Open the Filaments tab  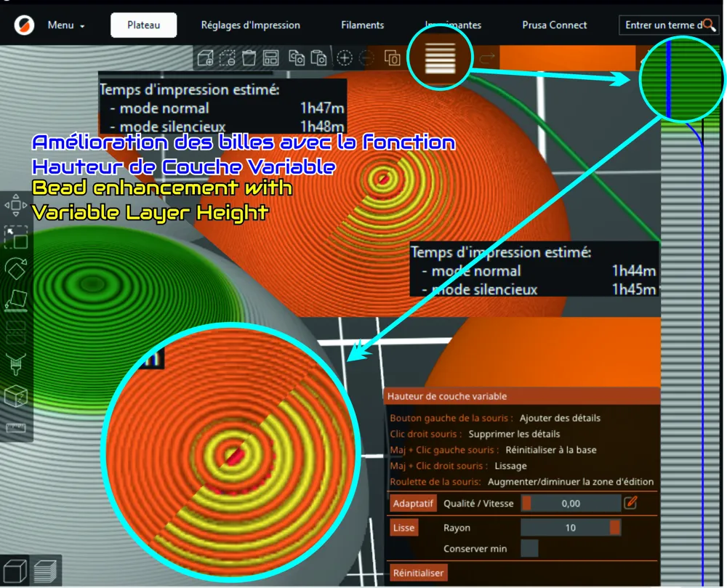[x=363, y=25]
